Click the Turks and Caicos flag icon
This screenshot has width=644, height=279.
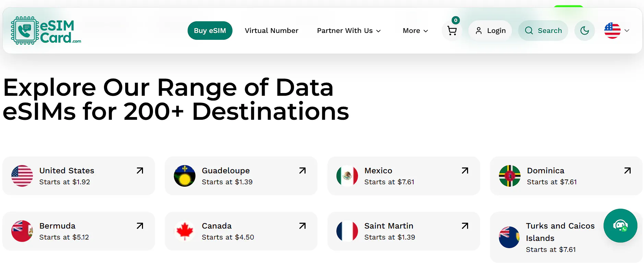coord(509,237)
